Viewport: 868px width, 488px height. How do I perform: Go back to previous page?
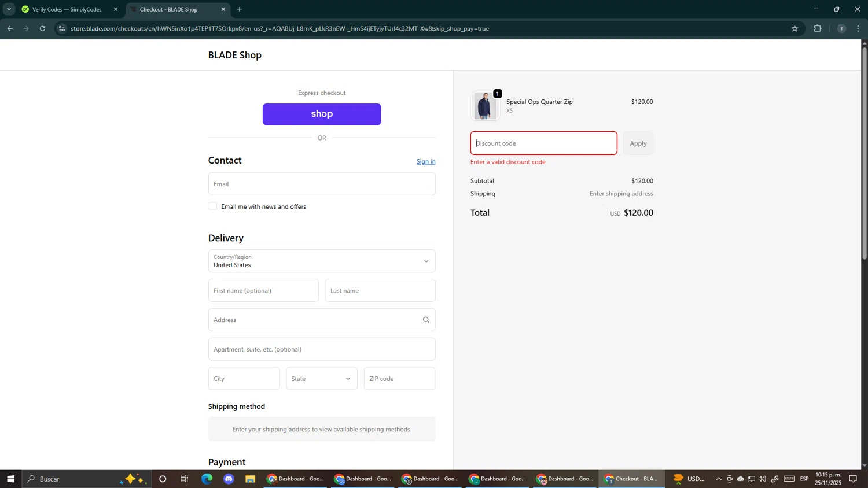(10, 28)
